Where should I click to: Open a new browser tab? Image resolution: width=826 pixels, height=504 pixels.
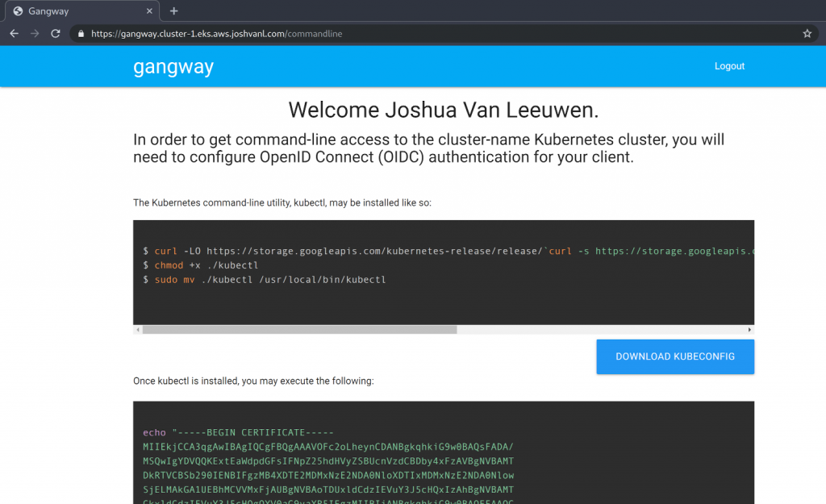(174, 11)
